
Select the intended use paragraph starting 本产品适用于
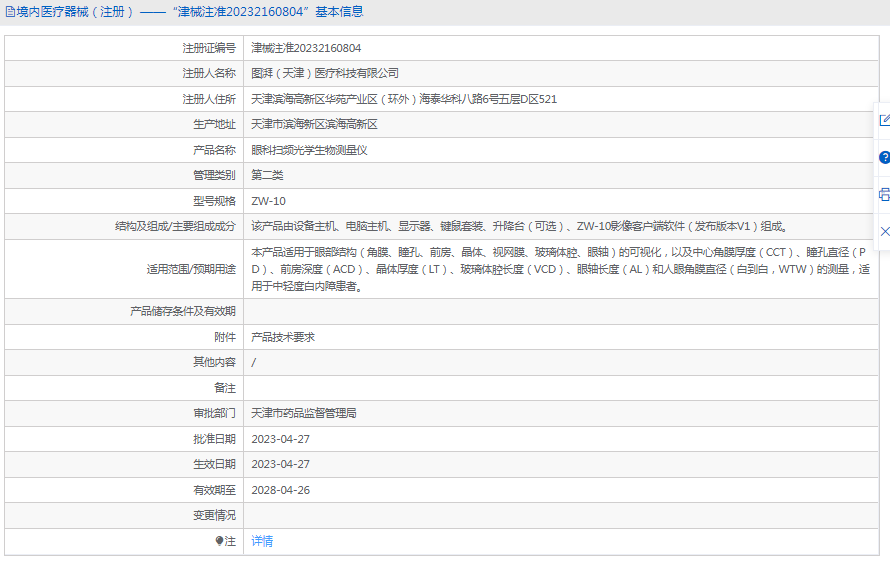560,269
